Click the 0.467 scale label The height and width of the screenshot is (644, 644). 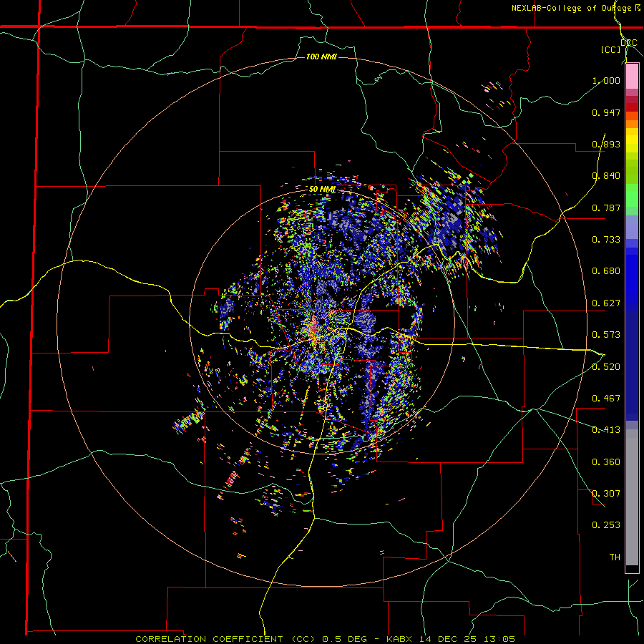[606, 399]
